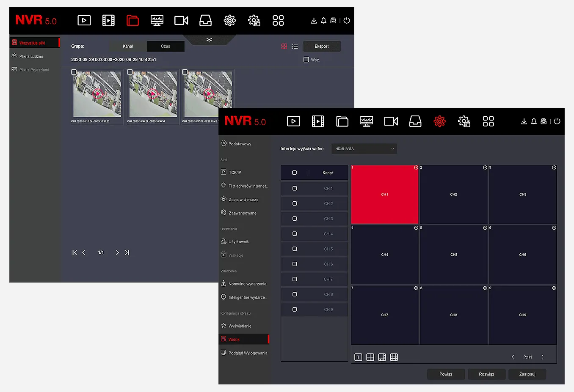Image resolution: width=574 pixels, height=392 pixels.
Task: Open the notification bell in front window
Action: [x=534, y=121]
